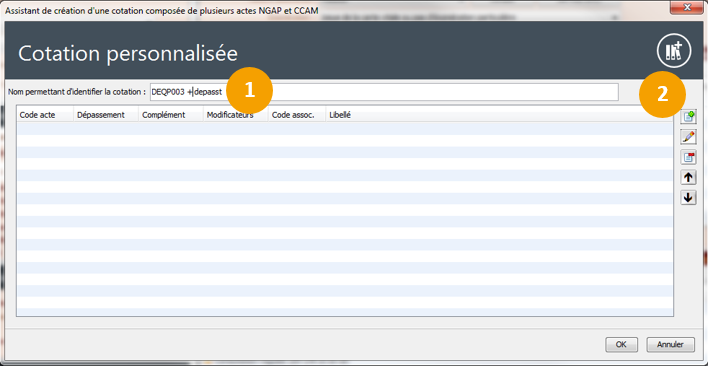Click the Modificateurs column header

[236, 115]
